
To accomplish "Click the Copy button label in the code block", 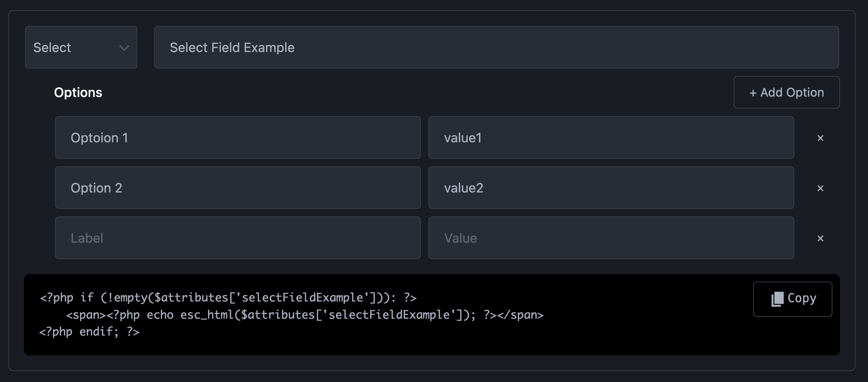I will (x=801, y=298).
